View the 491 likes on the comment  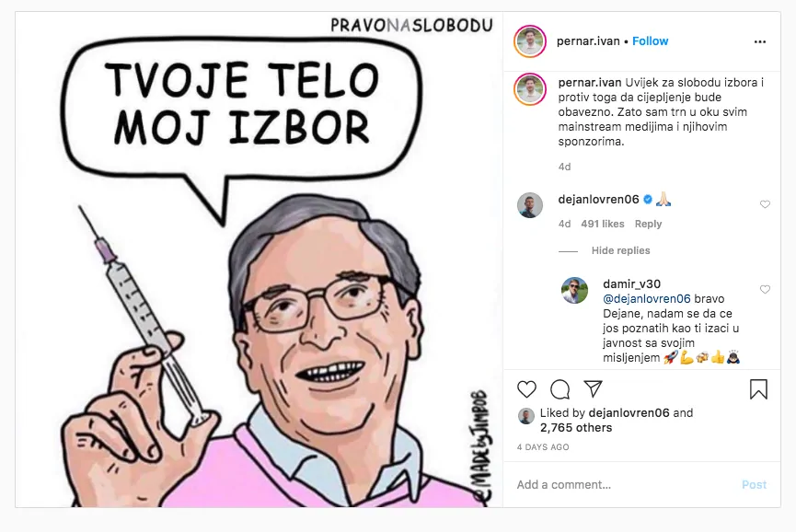click(603, 224)
